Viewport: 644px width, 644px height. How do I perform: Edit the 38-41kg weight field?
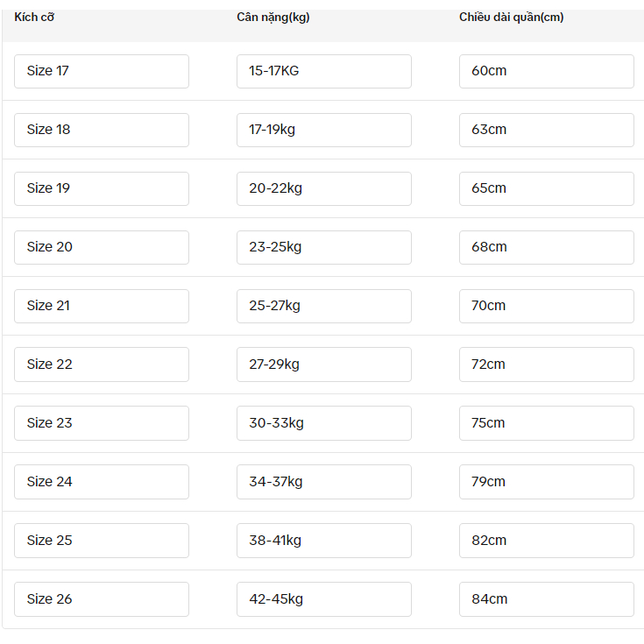[324, 541]
